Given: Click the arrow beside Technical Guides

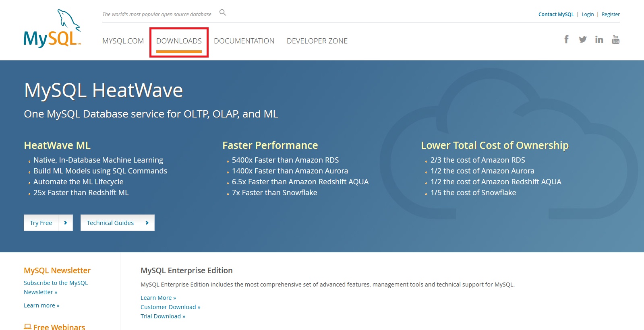Looking at the screenshot, I should pos(147,223).
